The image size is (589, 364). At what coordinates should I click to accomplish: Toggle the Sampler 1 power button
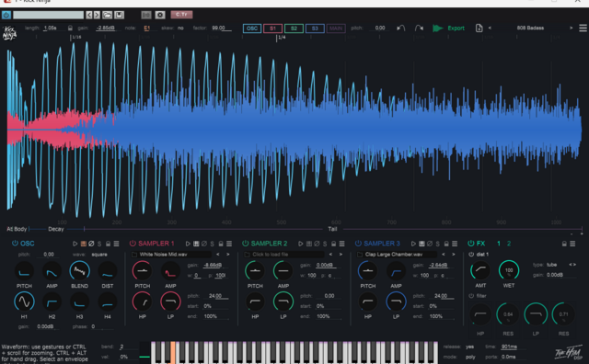(133, 244)
